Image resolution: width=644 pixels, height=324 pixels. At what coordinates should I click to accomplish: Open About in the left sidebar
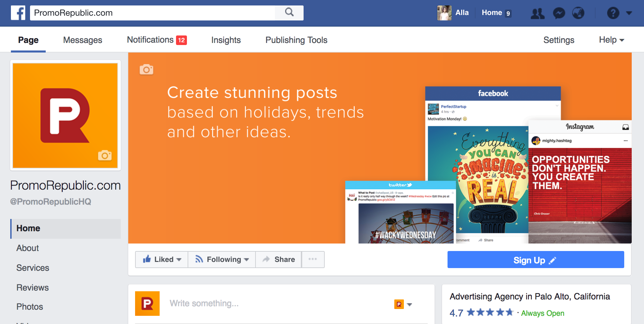pos(28,248)
